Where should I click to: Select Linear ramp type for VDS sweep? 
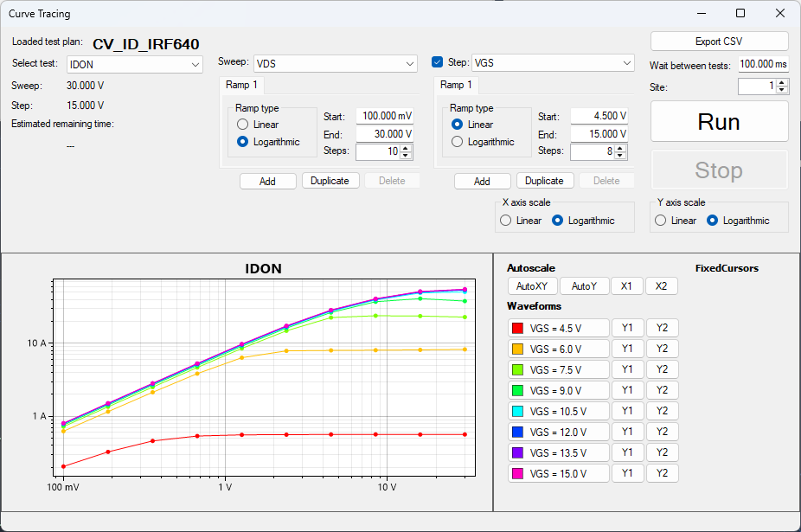tap(243, 125)
